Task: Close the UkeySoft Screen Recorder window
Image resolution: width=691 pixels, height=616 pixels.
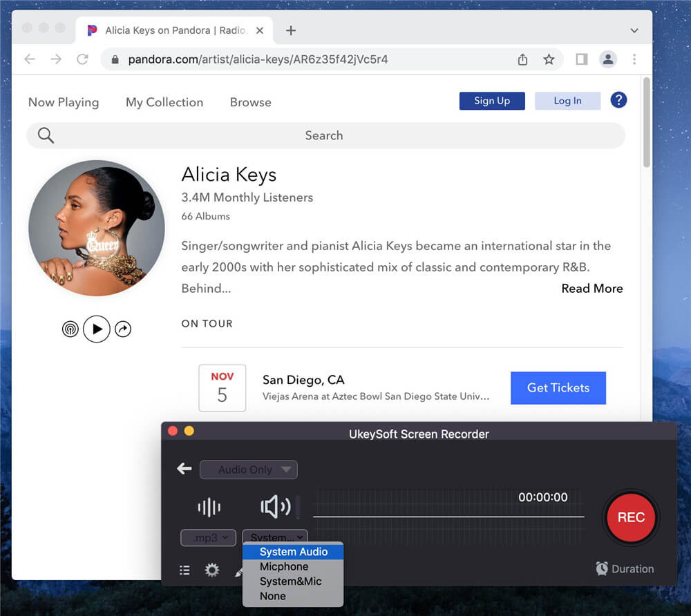Action: point(173,431)
